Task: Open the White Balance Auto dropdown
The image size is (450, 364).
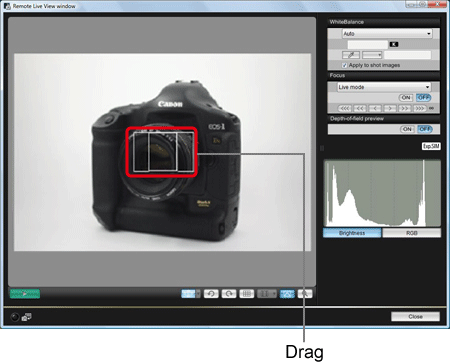Action: [x=387, y=34]
